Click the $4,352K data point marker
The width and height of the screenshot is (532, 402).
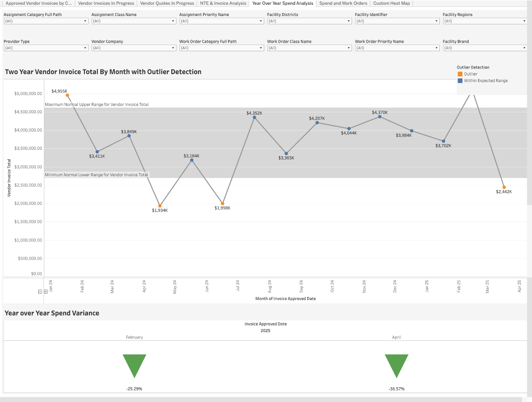coord(254,117)
